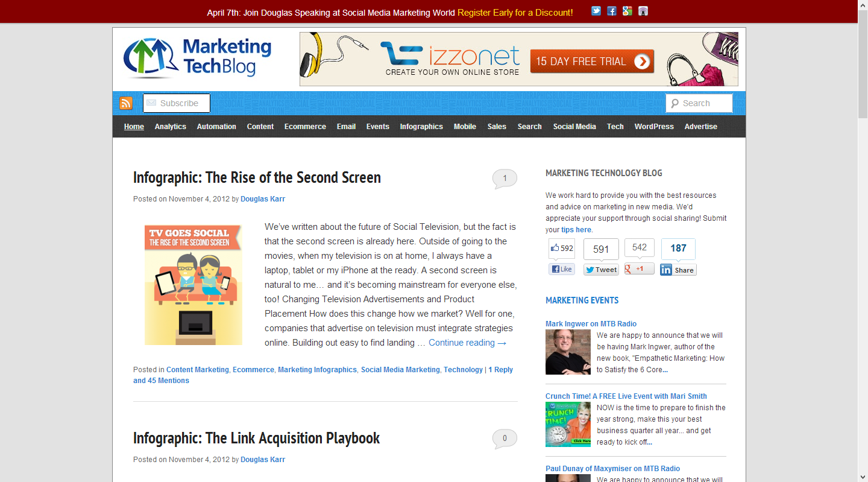Click the scrollbar up arrow
This screenshot has width=868, height=482.
click(x=863, y=5)
